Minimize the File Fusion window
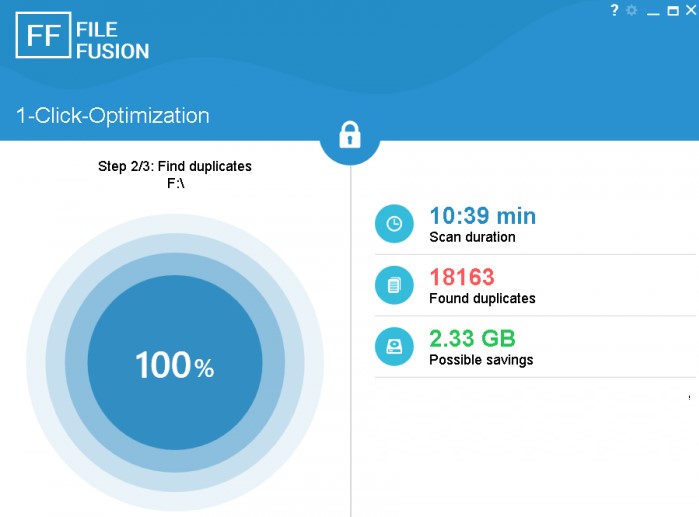The image size is (699, 517). 653,13
